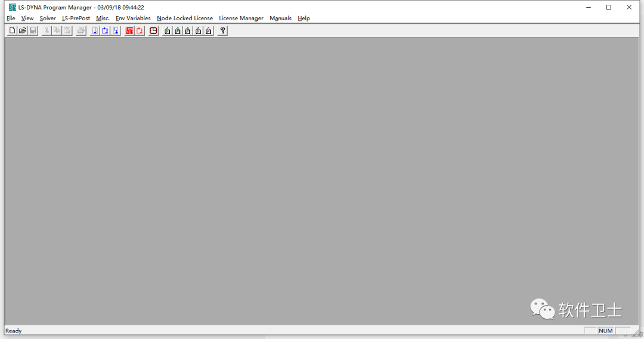
Task: Click the print toolbar icon
Action: coord(81,31)
